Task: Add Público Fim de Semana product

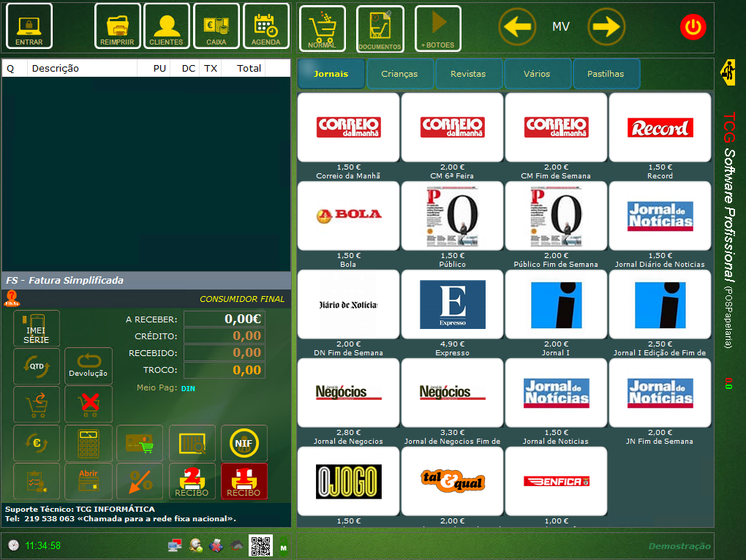Action: coord(556,216)
